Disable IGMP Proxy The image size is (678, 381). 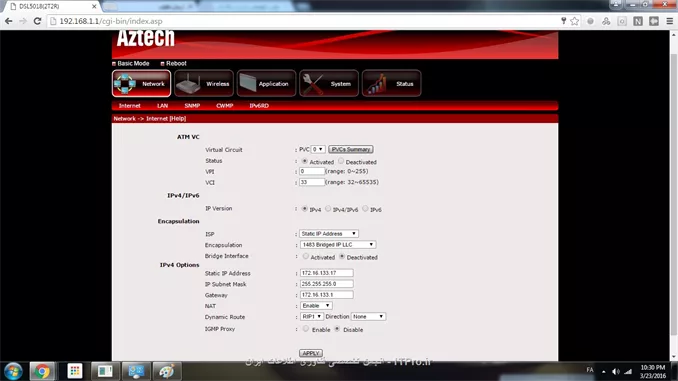point(337,329)
